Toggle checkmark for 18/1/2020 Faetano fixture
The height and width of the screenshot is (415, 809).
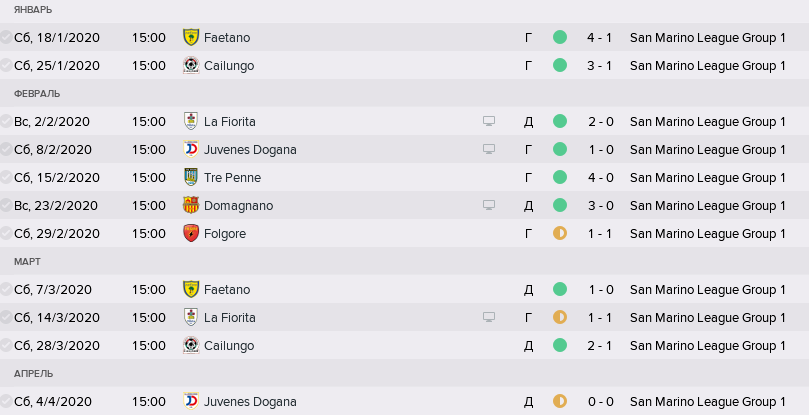click(6, 37)
